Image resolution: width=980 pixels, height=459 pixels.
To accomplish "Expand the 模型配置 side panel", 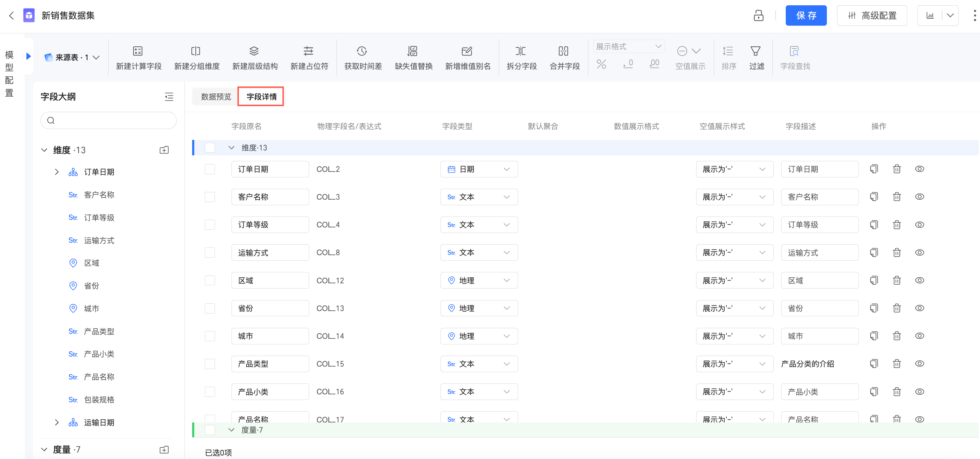I will point(28,56).
